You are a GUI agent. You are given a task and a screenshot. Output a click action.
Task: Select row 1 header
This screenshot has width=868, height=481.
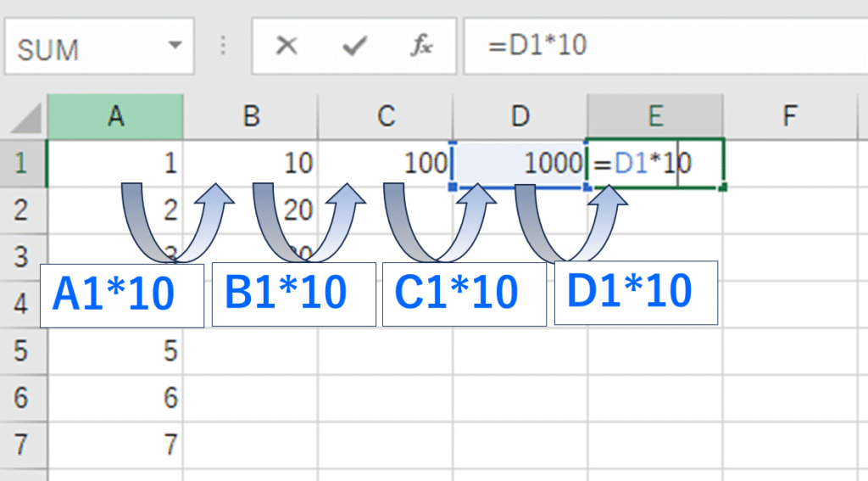click(x=23, y=163)
